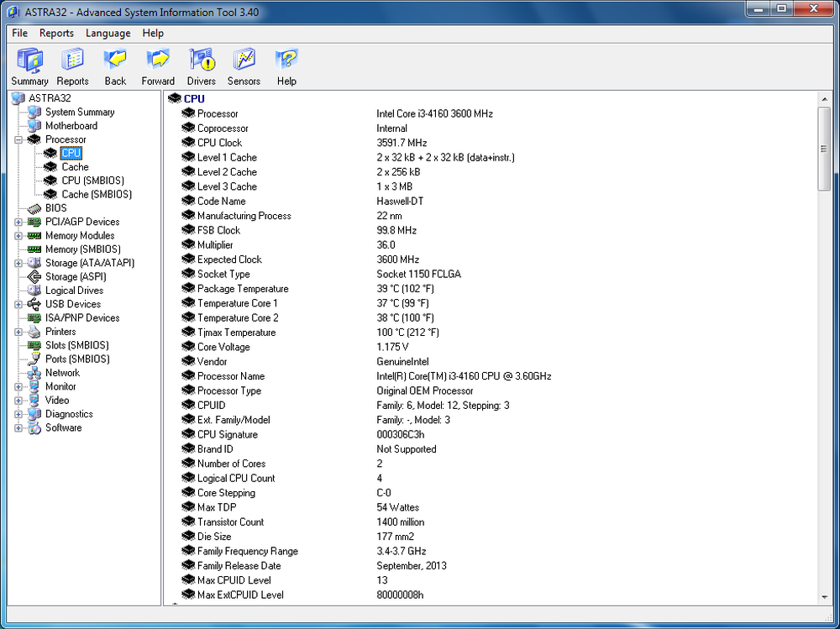
Task: Click the USB Devices icon
Action: [34, 304]
